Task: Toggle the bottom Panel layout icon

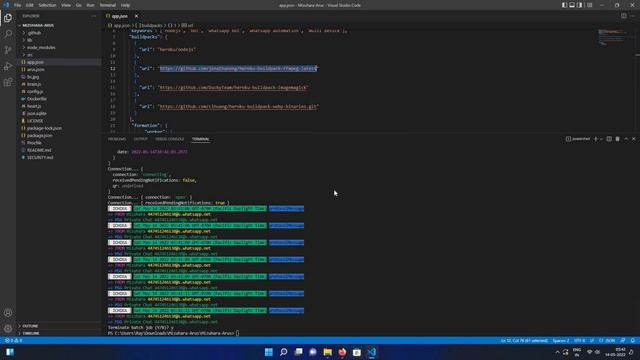Action: click(572, 5)
